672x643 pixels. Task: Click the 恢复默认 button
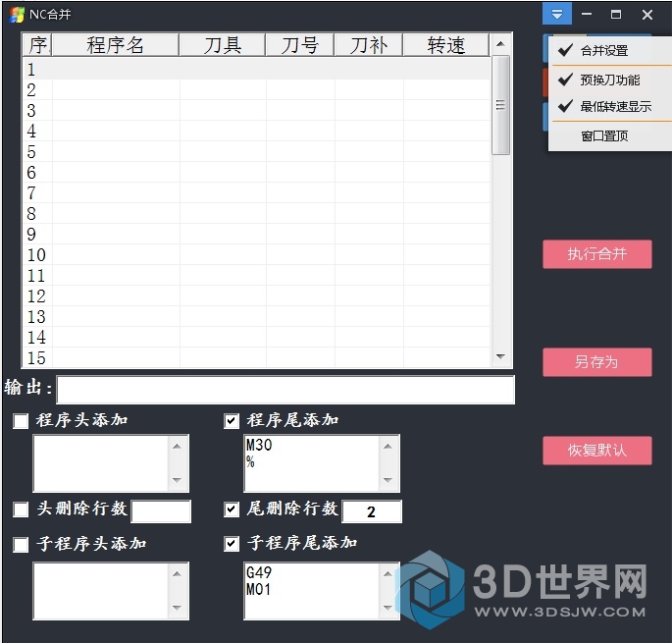pyautogui.click(x=597, y=450)
